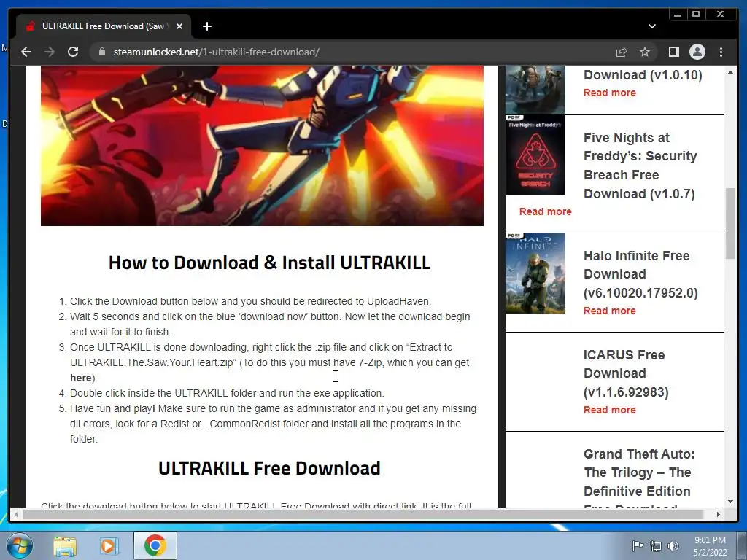Image resolution: width=747 pixels, height=560 pixels.
Task: Open Grand Theft Auto: The Trilogy link
Action: [x=639, y=477]
